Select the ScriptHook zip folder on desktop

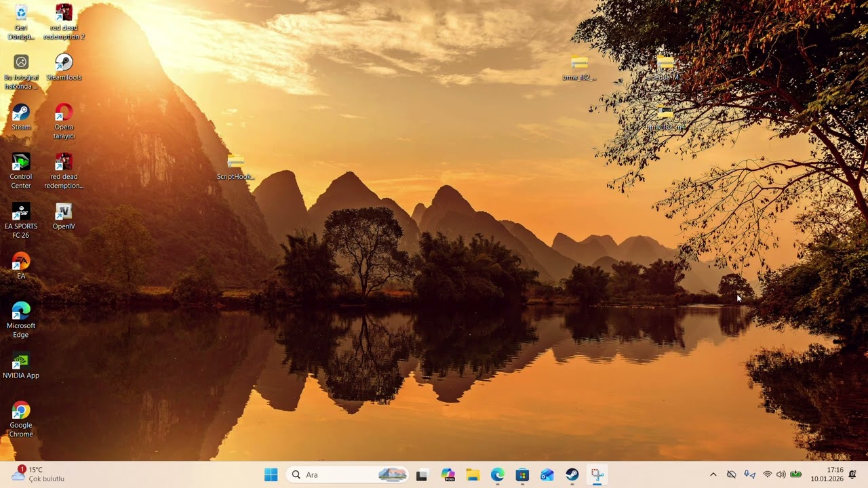235,167
